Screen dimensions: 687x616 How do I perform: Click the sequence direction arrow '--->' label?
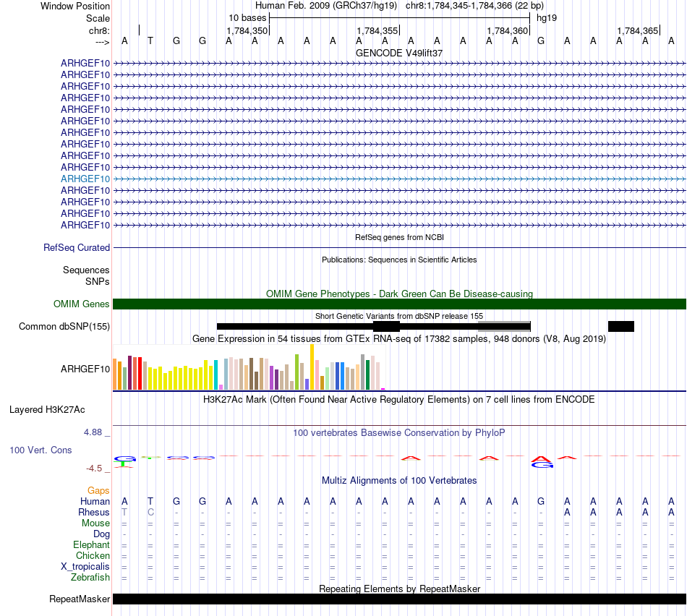[x=103, y=42]
